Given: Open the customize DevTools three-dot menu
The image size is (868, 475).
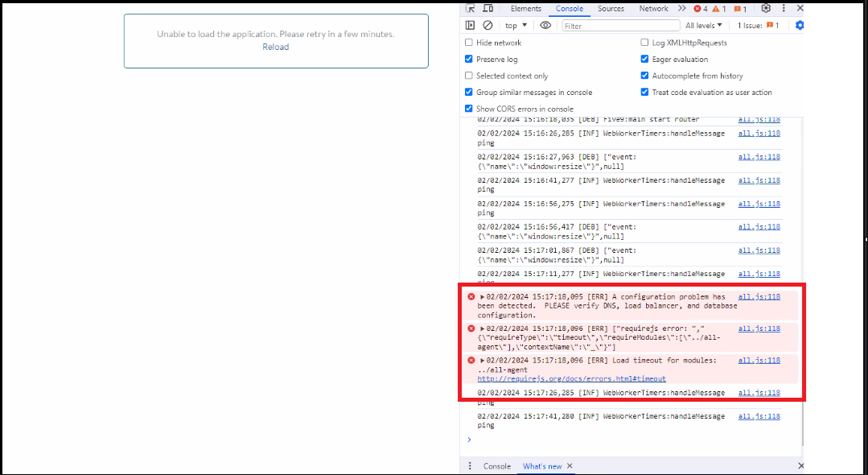Looking at the screenshot, I should point(784,9).
